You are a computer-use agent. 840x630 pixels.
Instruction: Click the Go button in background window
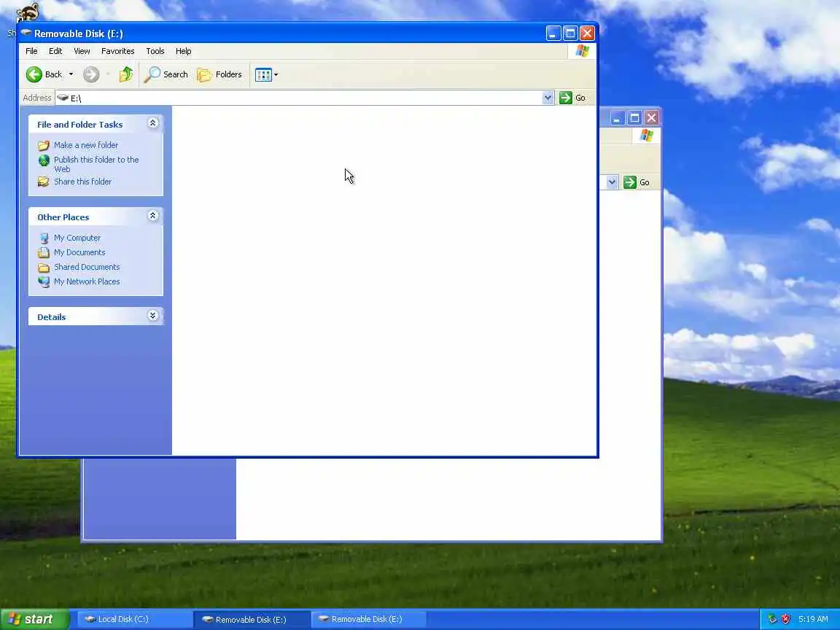[637, 182]
